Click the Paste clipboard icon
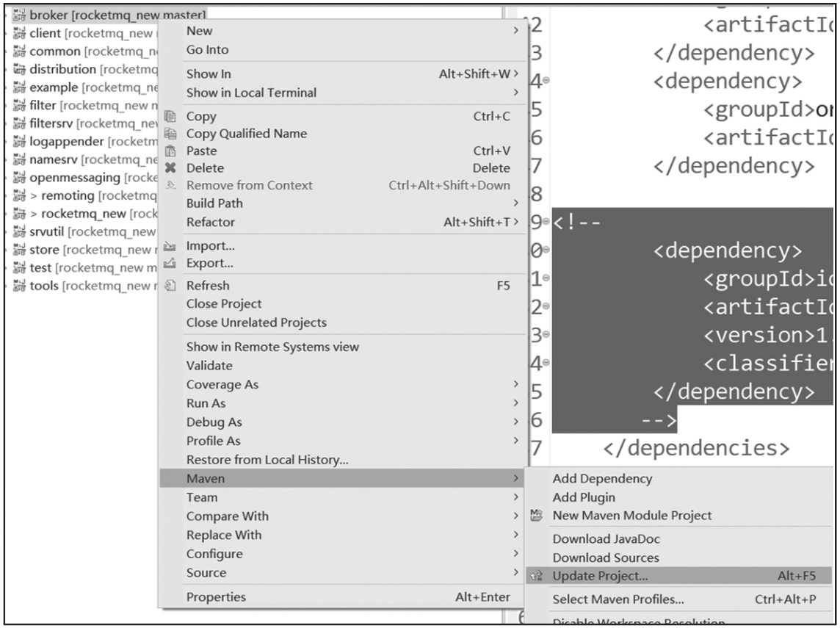The width and height of the screenshot is (840, 628). point(170,151)
